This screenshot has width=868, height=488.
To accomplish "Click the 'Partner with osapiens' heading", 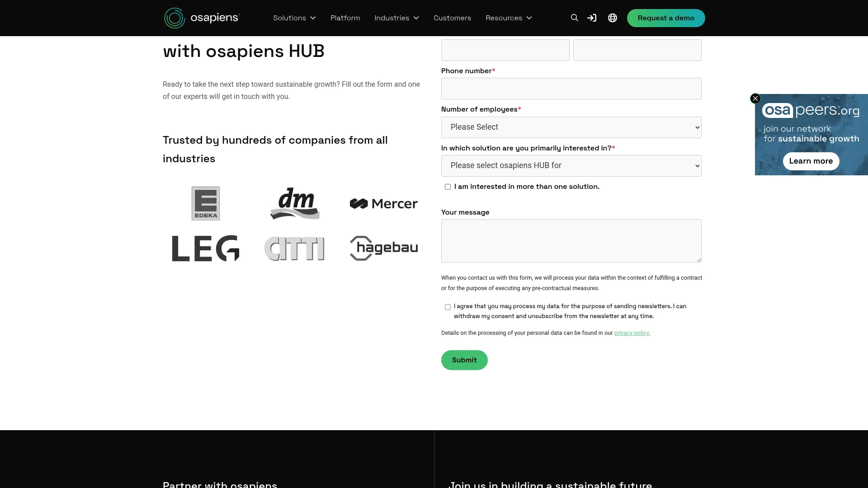I will (220, 484).
